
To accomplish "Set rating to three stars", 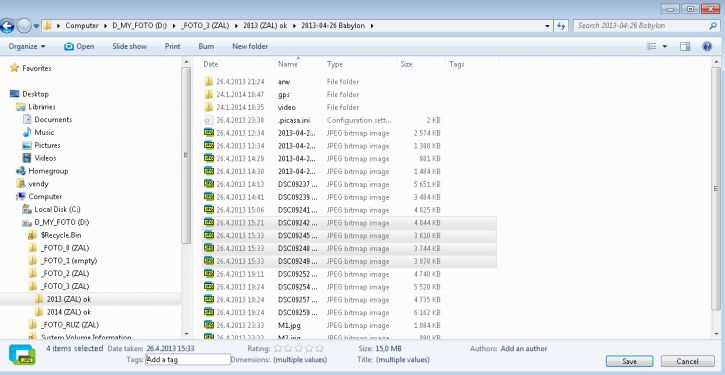I will (299, 348).
